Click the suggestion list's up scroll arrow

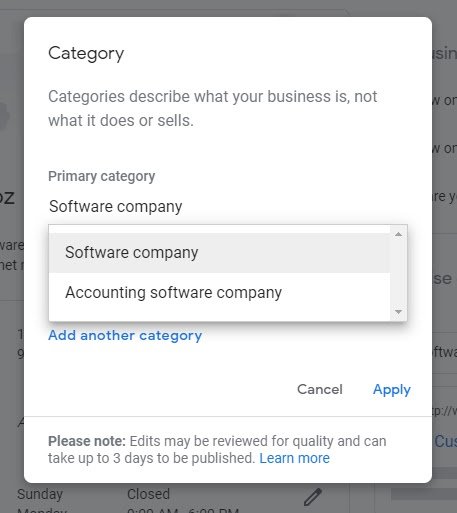point(398,234)
